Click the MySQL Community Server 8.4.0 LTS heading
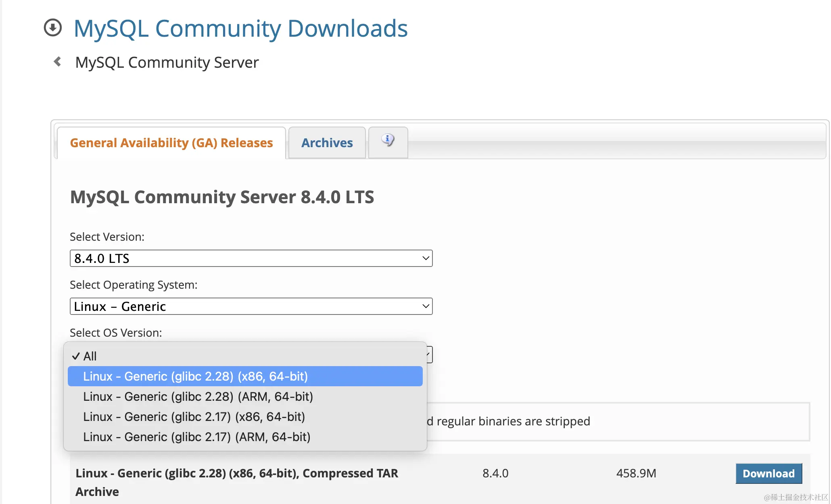 (x=222, y=197)
